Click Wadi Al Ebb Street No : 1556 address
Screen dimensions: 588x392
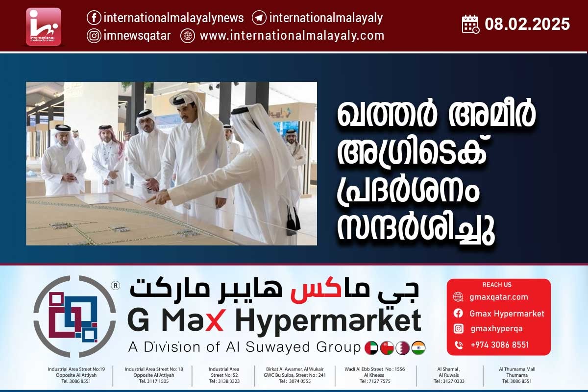pyautogui.click(x=375, y=375)
